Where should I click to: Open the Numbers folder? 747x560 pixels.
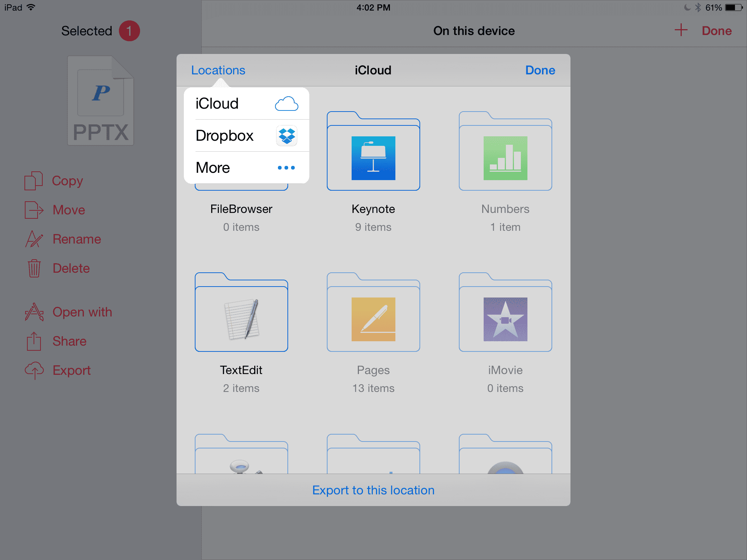[x=505, y=151]
